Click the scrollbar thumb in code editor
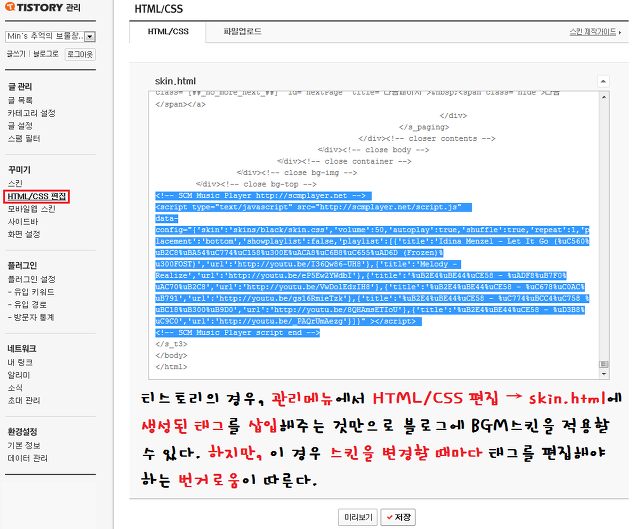The image size is (635, 529). 604,364
